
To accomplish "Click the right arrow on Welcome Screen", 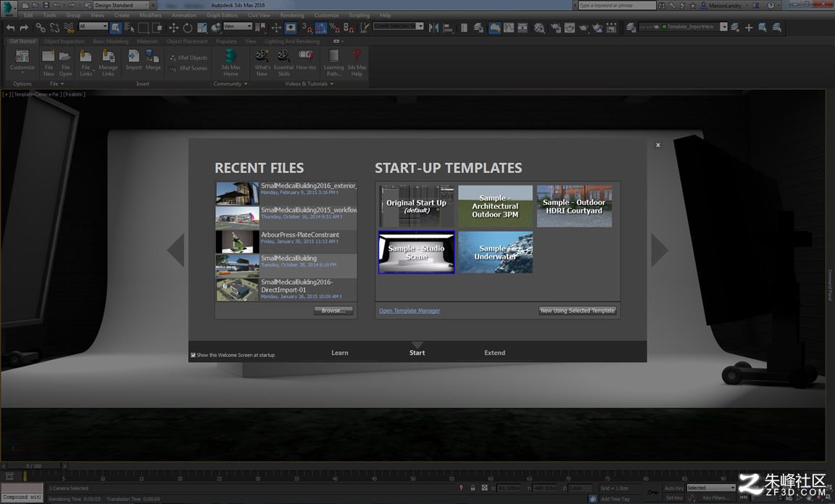I will click(x=660, y=250).
